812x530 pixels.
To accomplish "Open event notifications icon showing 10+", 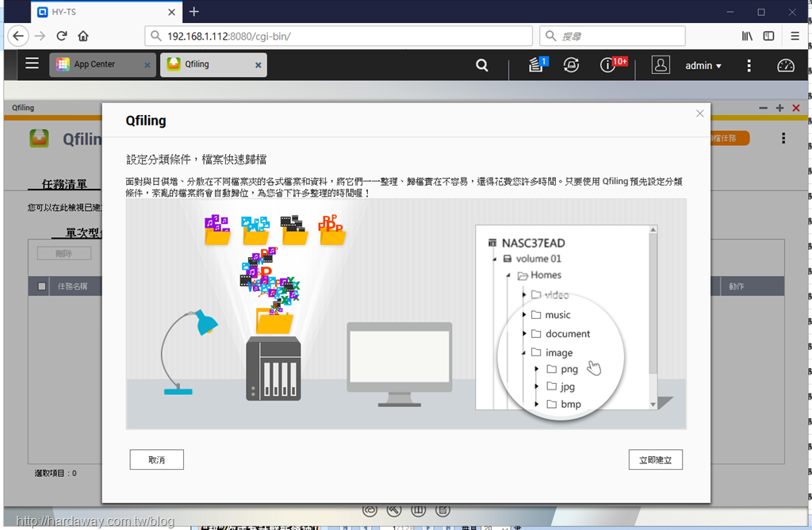I will 613,65.
